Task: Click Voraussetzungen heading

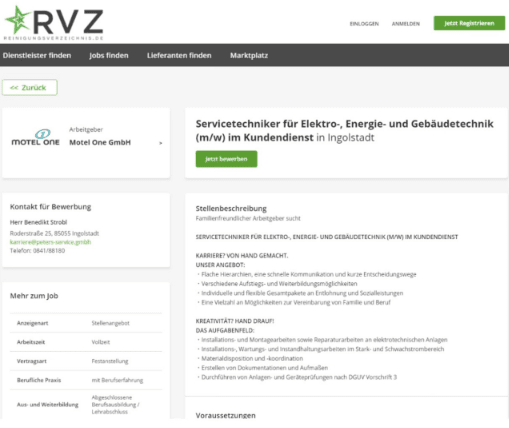Action: click(225, 415)
